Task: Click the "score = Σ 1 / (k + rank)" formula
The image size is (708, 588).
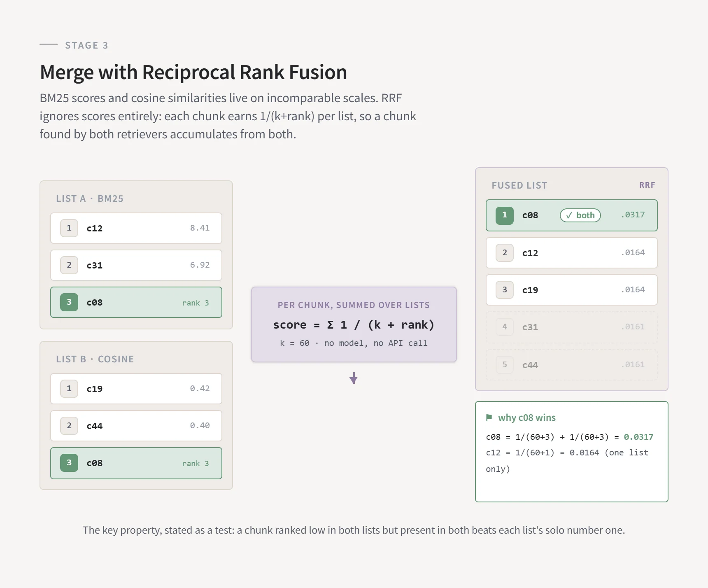Action: (354, 325)
